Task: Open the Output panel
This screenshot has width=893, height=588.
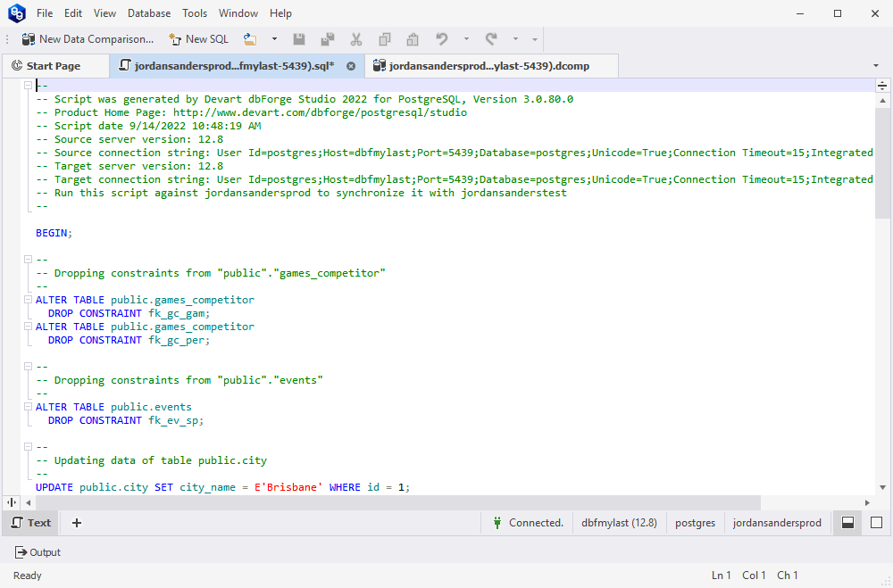Action: [x=38, y=552]
